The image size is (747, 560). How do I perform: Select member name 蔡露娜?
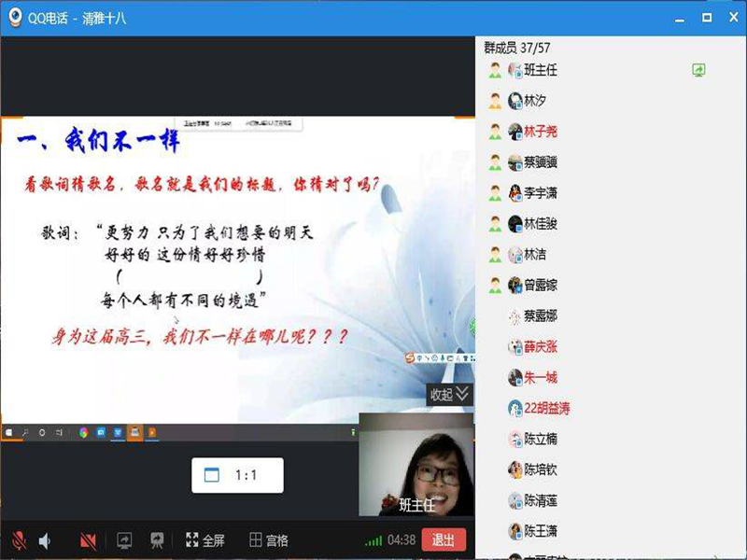[x=541, y=315]
